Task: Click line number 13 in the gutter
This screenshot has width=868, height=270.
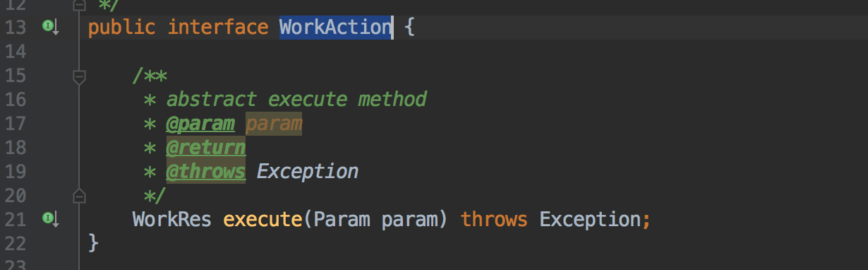Action: [x=16, y=28]
